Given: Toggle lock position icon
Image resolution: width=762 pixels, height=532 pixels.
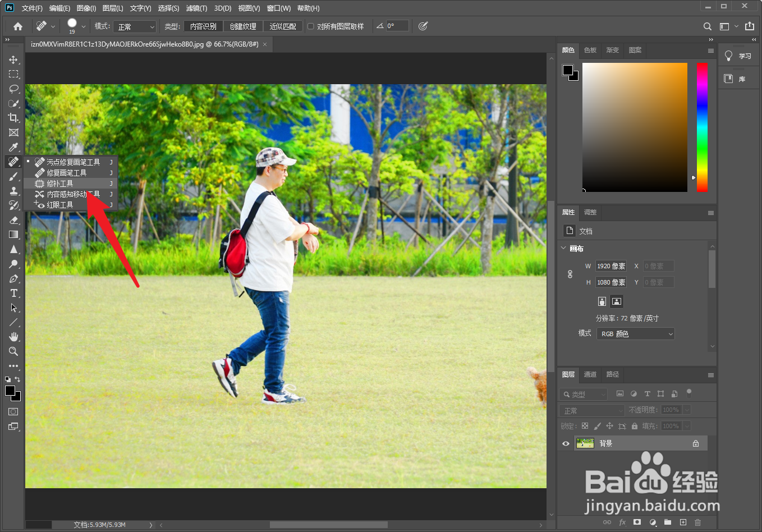Looking at the screenshot, I should (609, 426).
